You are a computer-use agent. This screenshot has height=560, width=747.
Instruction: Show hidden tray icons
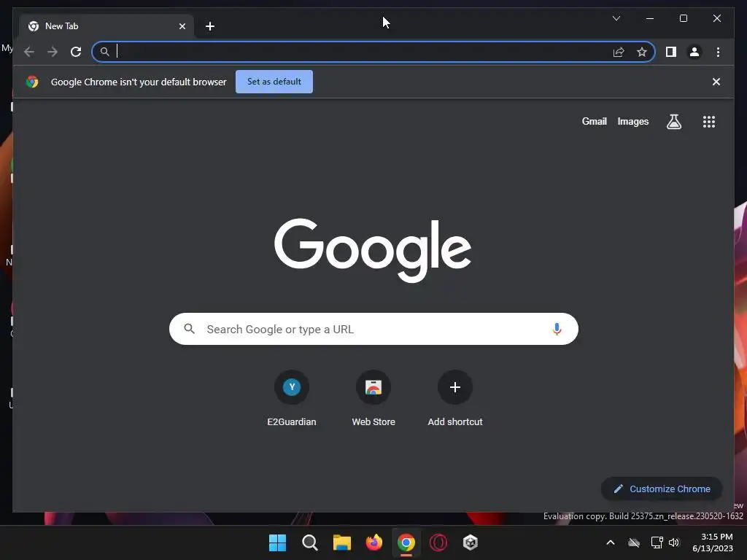point(611,542)
